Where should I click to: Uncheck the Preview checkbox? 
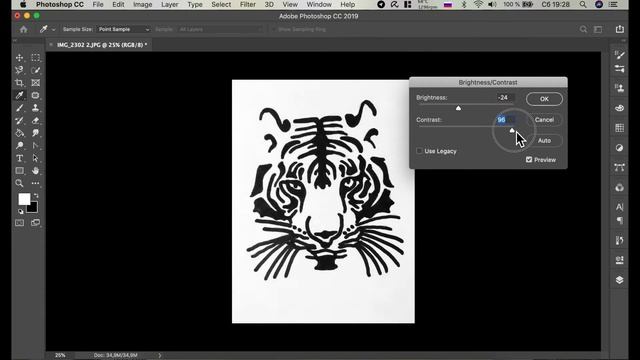(x=529, y=160)
